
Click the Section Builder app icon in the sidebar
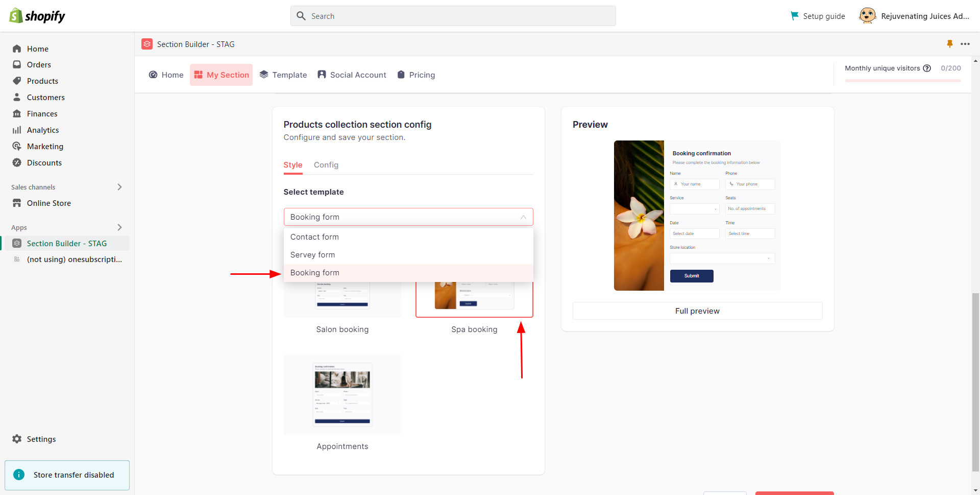pyautogui.click(x=17, y=244)
